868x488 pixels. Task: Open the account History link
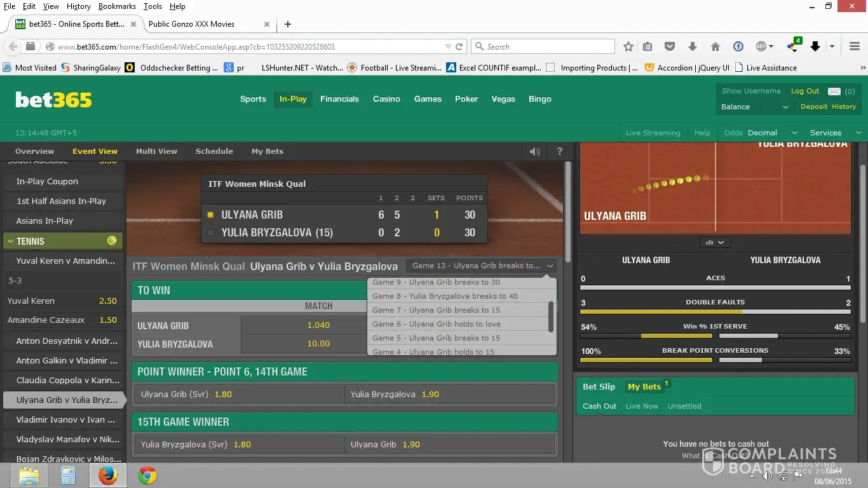[844, 107]
